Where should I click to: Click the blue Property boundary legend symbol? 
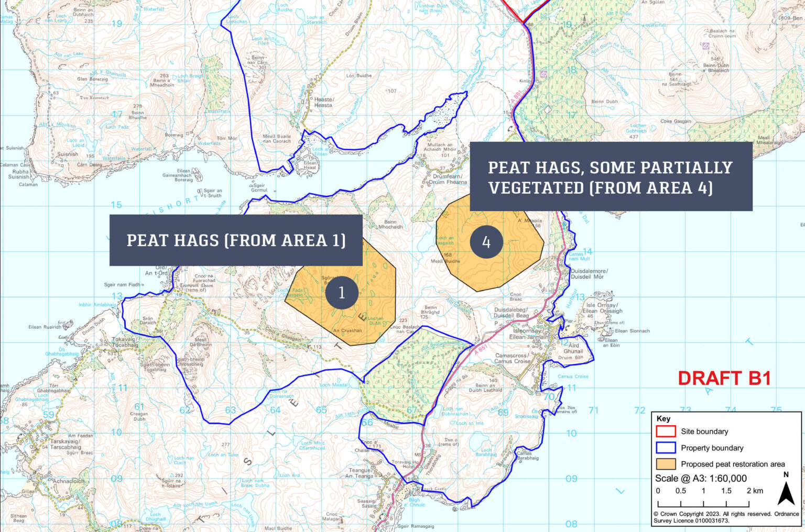click(666, 448)
